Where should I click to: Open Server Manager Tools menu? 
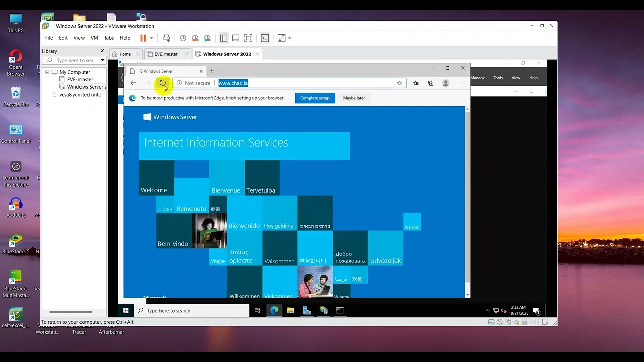tap(498, 78)
